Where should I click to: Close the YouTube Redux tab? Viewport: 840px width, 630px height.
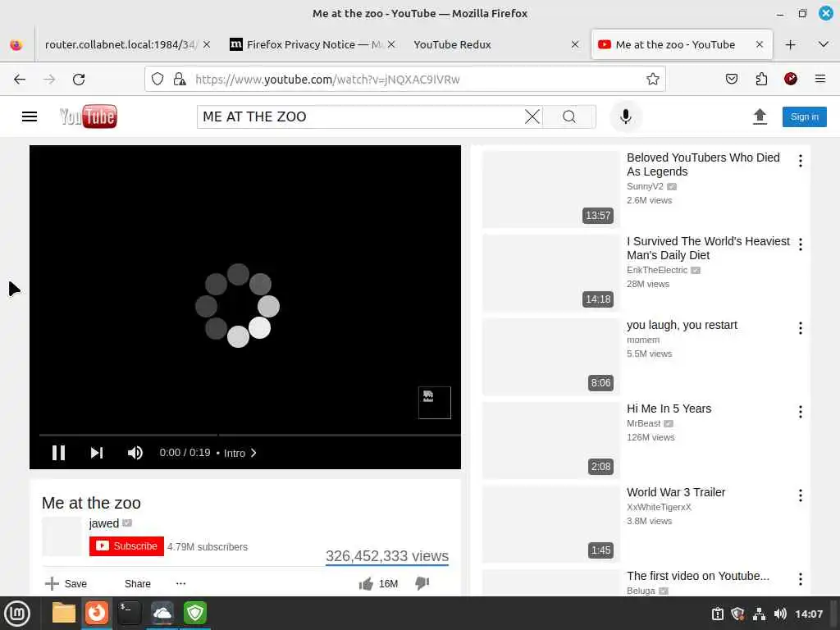(575, 44)
